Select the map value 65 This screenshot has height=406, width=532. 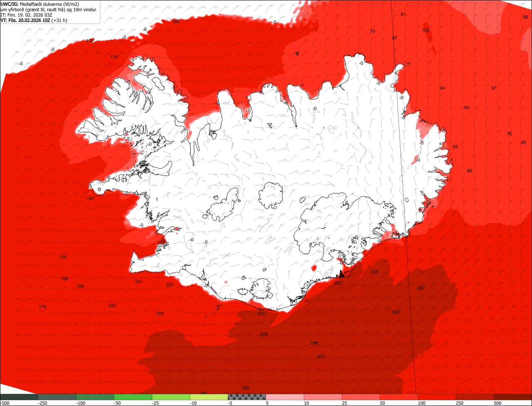[x=467, y=108]
